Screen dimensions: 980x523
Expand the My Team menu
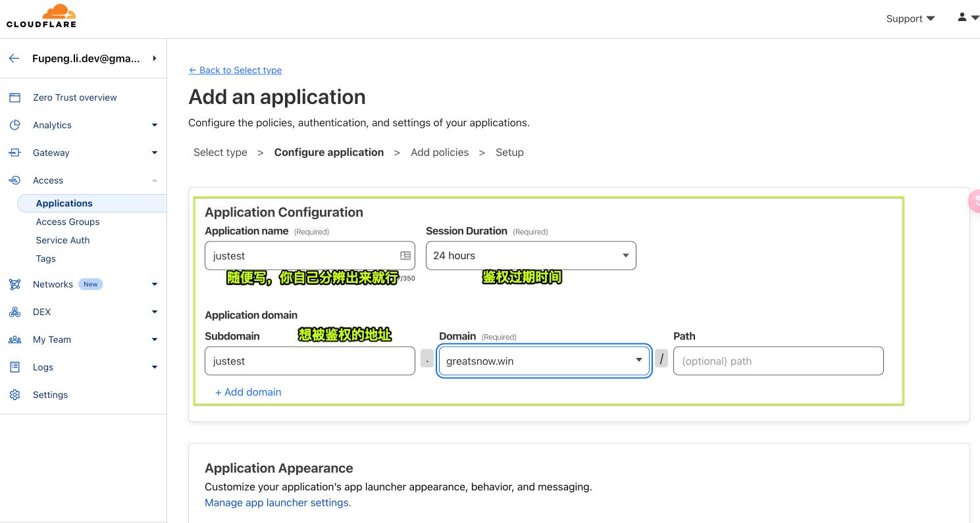click(155, 339)
